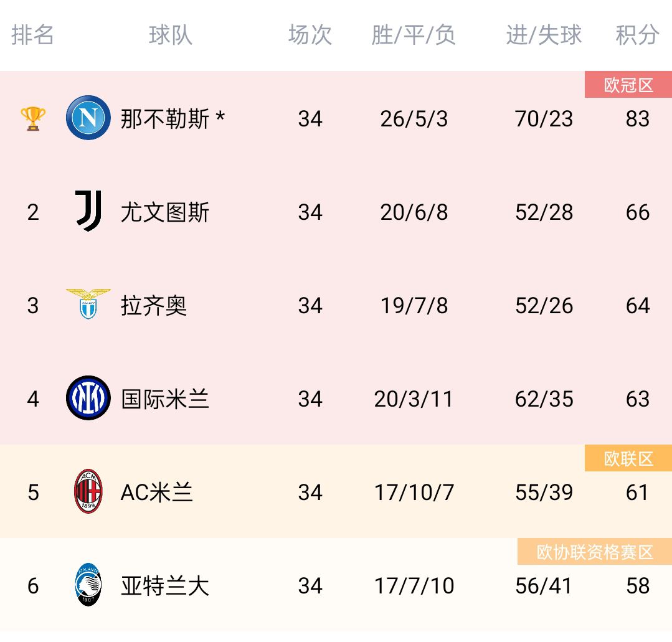Select the 国际米兰 team name
This screenshot has height=642, width=672.
(164, 399)
